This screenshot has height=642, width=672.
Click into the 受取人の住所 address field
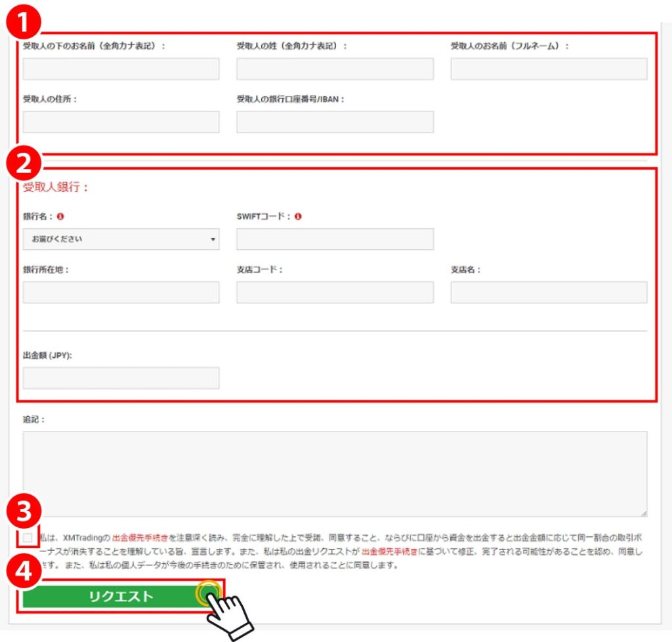(x=121, y=122)
